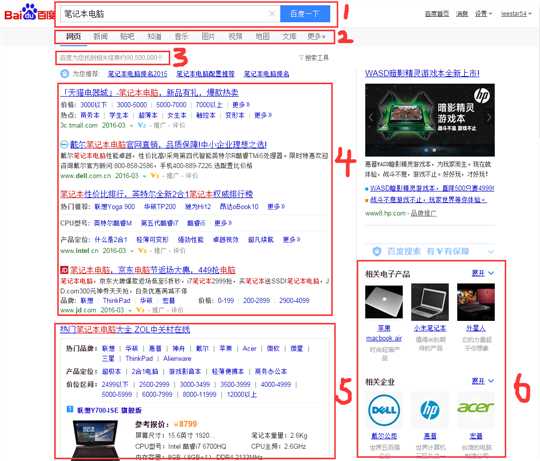The image size is (540, 461).
Task: Click the 2合1电脑 link in the ZOL result
Action: [145, 371]
